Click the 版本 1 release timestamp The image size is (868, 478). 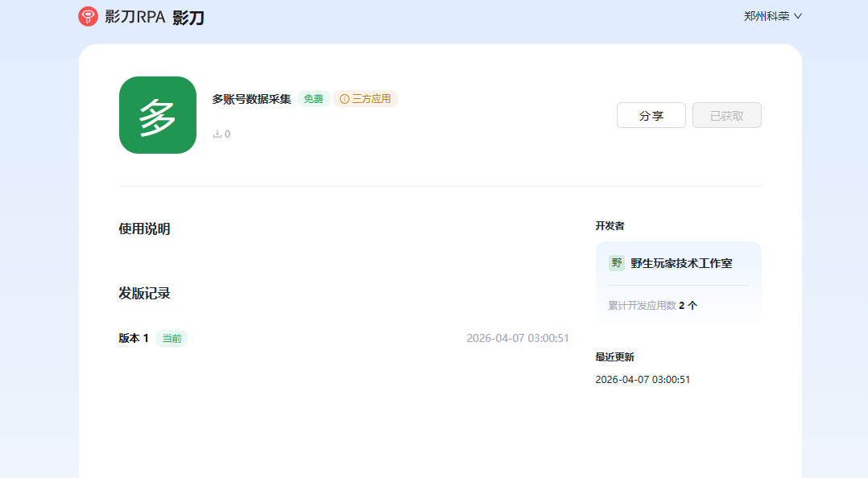tap(518, 338)
